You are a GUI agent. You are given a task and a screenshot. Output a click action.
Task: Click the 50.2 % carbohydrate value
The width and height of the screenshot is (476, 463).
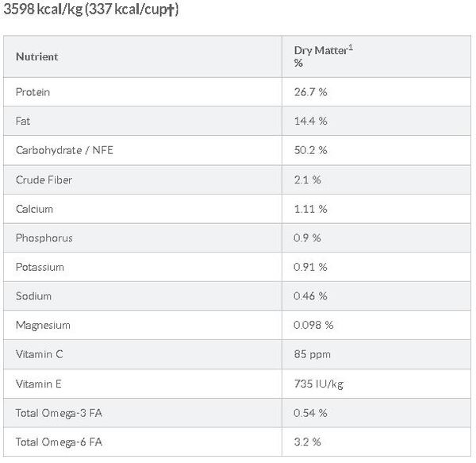(x=310, y=150)
